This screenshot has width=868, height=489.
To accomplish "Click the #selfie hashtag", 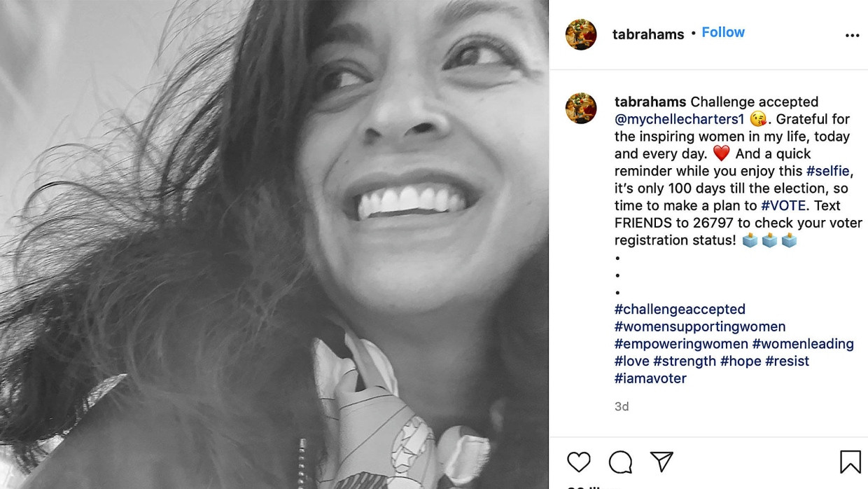I will (829, 171).
